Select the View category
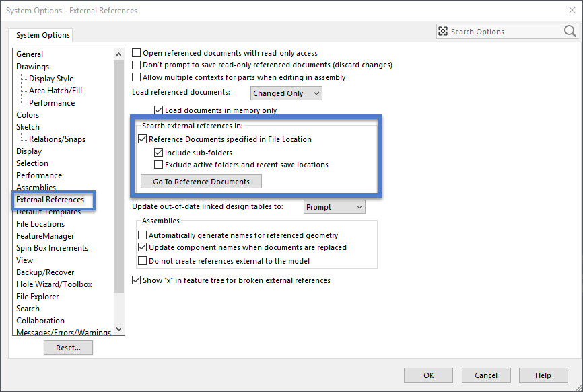Screen dimensions: 583x392 click(24, 260)
